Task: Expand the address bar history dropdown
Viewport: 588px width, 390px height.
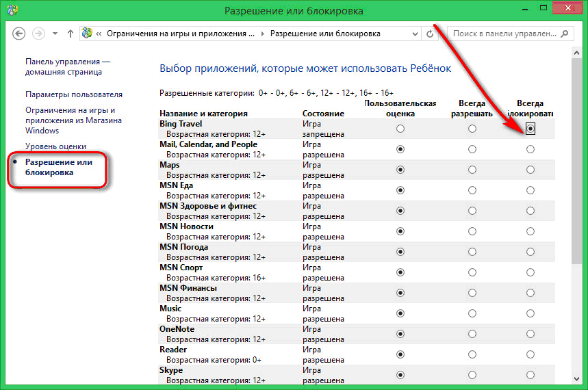Action: click(x=415, y=34)
